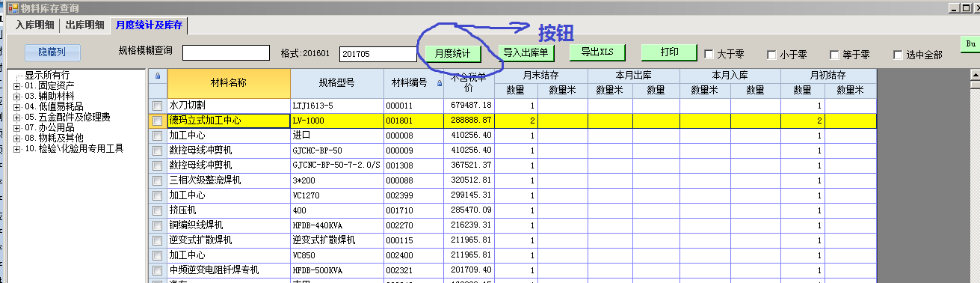Enable the 大于零 checkbox
The width and height of the screenshot is (980, 283).
(x=709, y=54)
